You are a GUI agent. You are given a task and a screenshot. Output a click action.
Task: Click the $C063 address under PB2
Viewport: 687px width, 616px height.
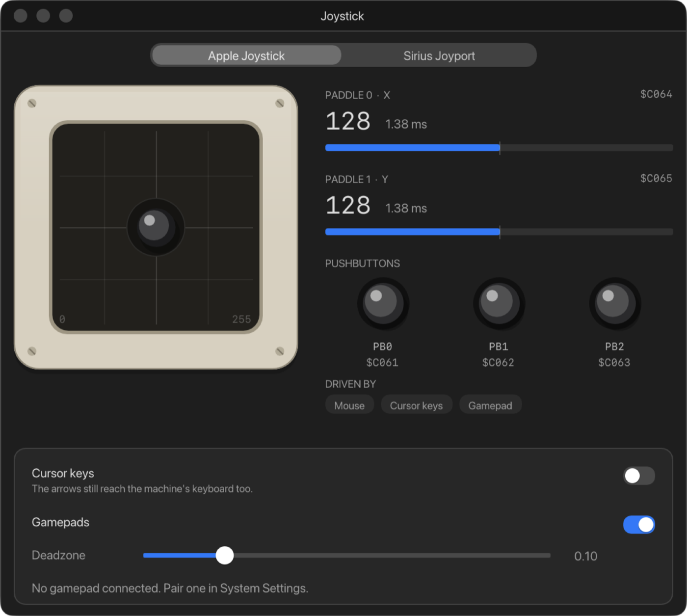point(614,363)
